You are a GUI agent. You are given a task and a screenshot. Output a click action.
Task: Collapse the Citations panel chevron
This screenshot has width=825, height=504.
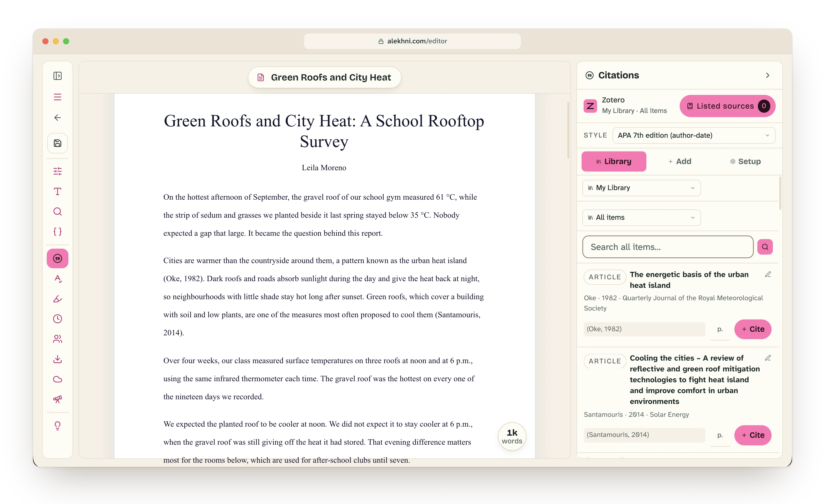click(x=768, y=76)
